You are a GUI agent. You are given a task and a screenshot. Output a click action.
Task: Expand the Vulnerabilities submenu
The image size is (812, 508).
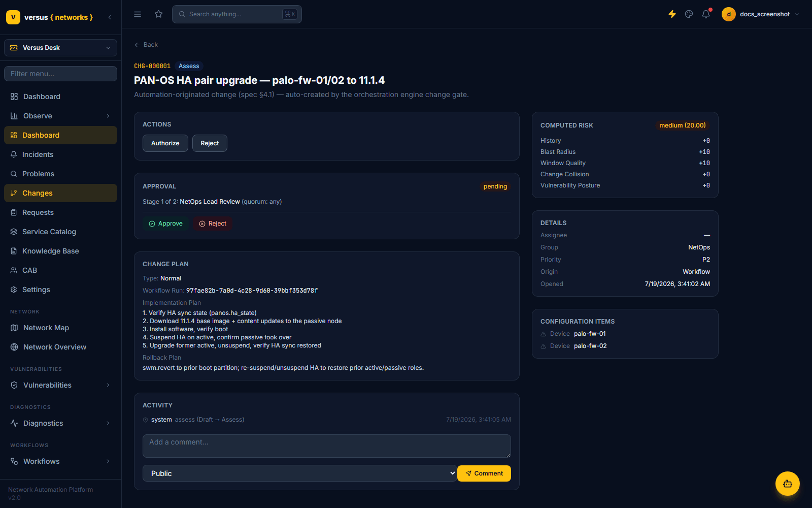[60, 385]
